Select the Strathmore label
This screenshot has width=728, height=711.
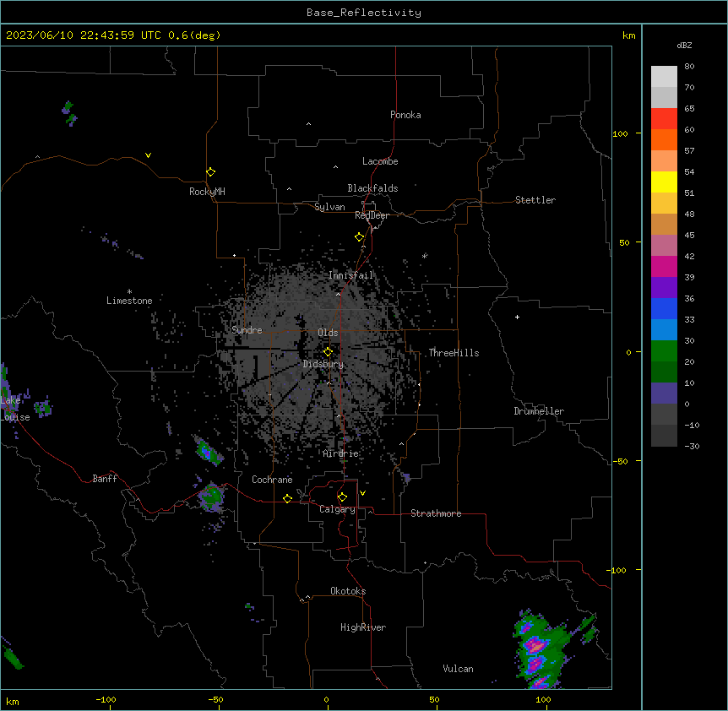[x=436, y=513]
